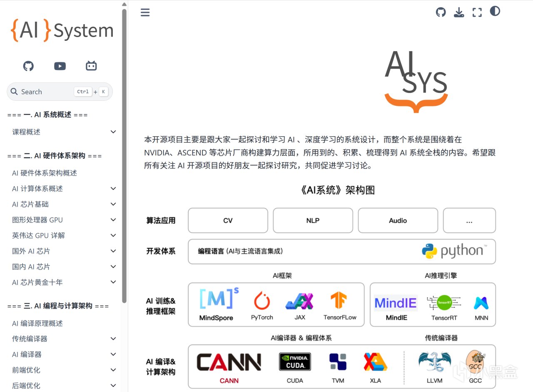Image resolution: width=533 pixels, height=392 pixels.
Task: Open the 课程概述 sidebar link
Action: 26,132
